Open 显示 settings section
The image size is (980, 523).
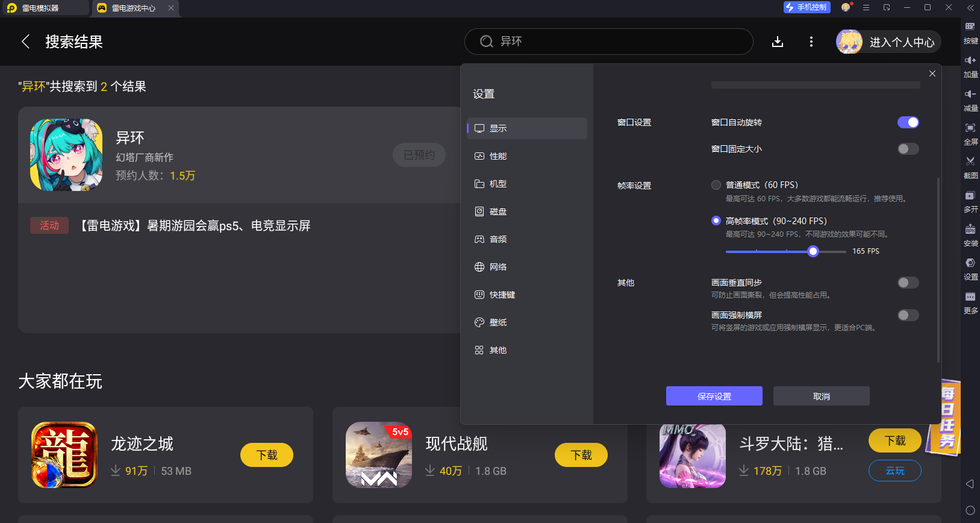pos(526,128)
